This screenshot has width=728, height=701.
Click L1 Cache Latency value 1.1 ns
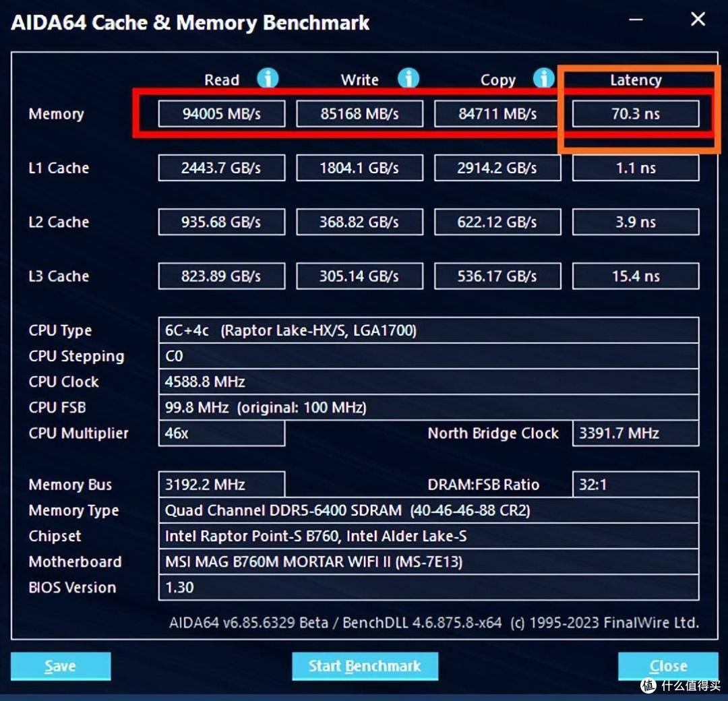point(636,168)
